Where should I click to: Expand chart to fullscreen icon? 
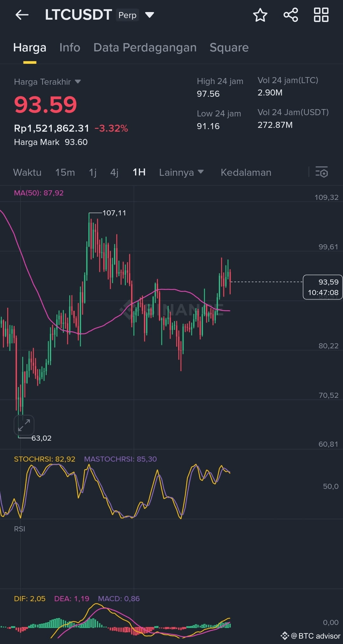(24, 425)
